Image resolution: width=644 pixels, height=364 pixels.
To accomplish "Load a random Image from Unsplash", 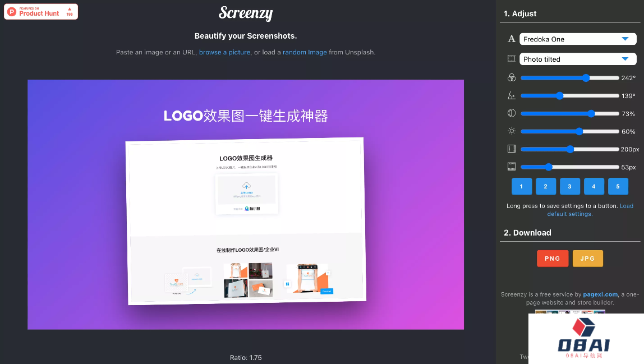I will coord(305,52).
